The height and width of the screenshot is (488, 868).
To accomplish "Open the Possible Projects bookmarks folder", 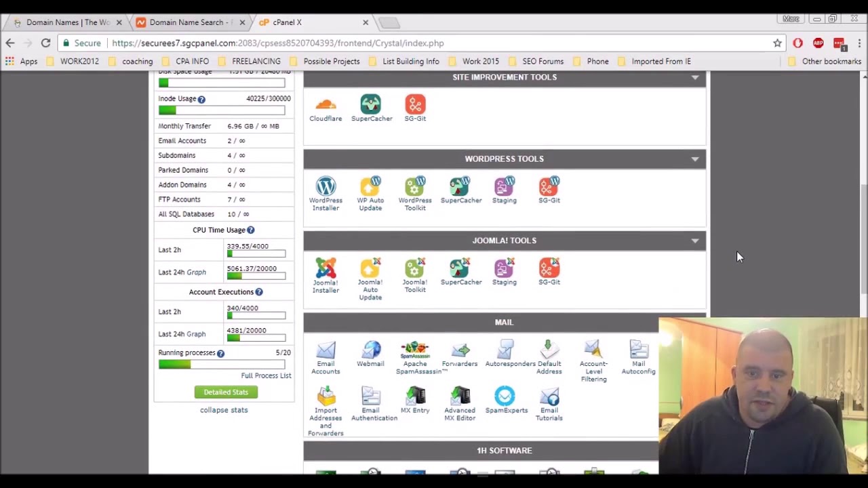I will click(x=324, y=62).
